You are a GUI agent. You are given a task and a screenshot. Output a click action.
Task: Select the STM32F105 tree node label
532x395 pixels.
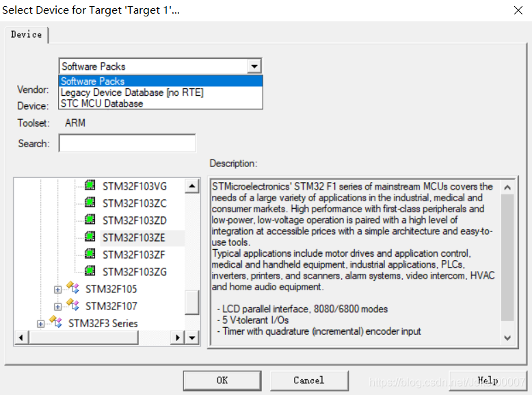pos(111,289)
